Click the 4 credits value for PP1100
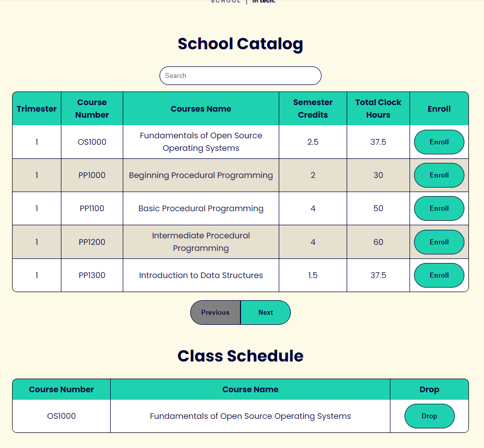Image resolution: width=484 pixels, height=448 pixels. 312,209
